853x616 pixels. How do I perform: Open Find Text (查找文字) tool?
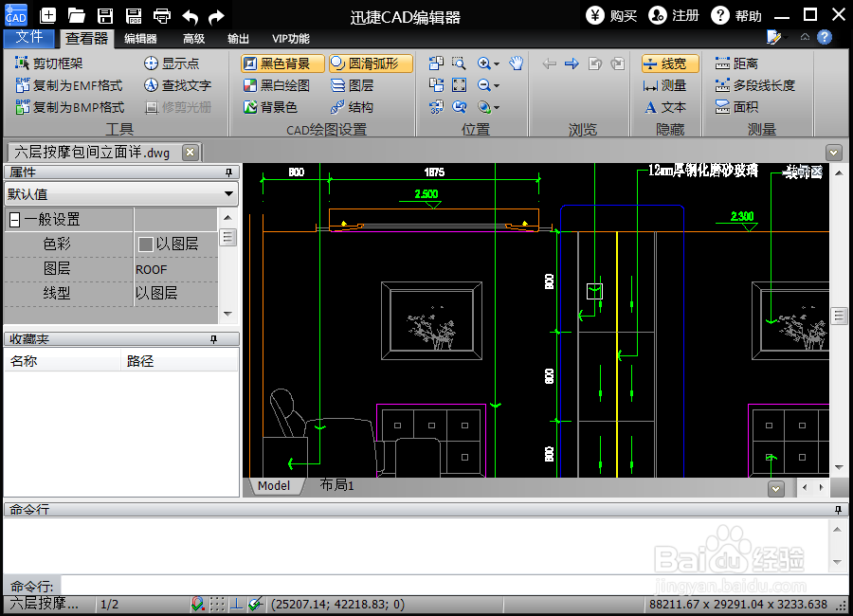tap(177, 85)
